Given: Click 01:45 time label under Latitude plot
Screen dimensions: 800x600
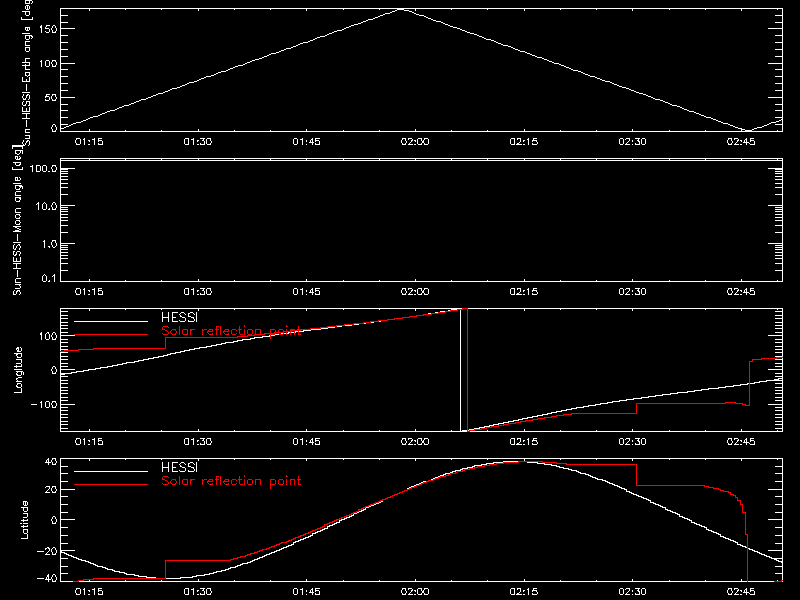Looking at the screenshot, I should pyautogui.click(x=307, y=591).
